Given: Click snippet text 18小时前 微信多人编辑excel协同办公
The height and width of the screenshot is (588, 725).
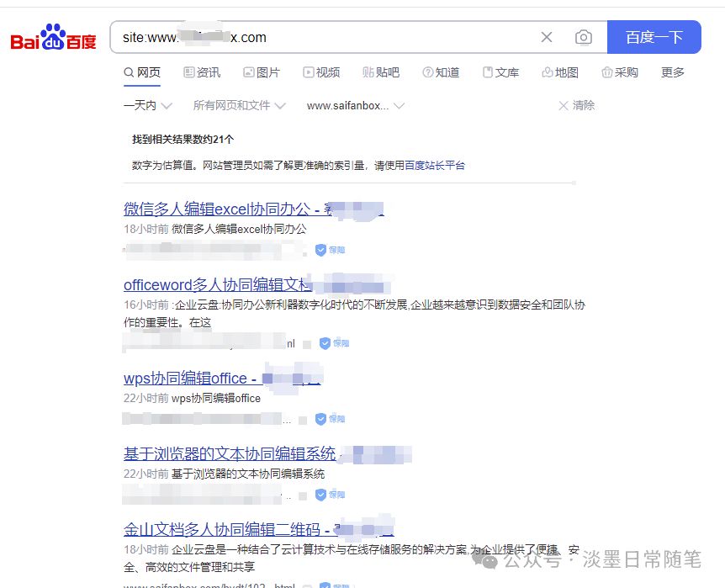Looking at the screenshot, I should tap(215, 229).
